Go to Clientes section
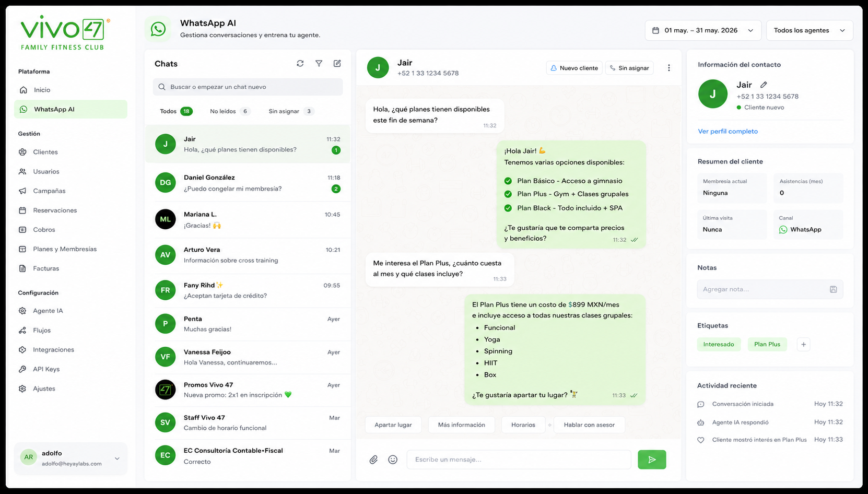Viewport: 868px width, 494px height. click(71, 152)
